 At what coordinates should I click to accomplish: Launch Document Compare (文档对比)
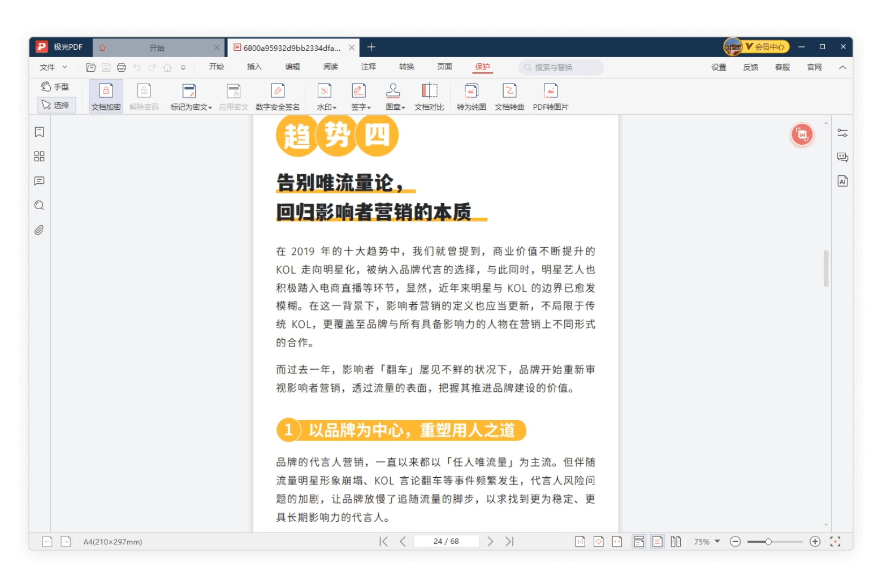point(429,97)
